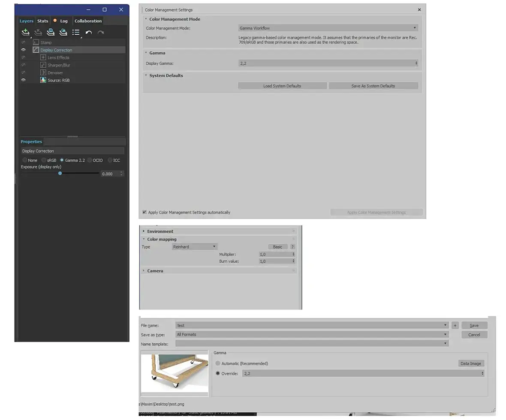The width and height of the screenshot is (506, 420).
Task: Click the Data Image button
Action: click(471, 363)
